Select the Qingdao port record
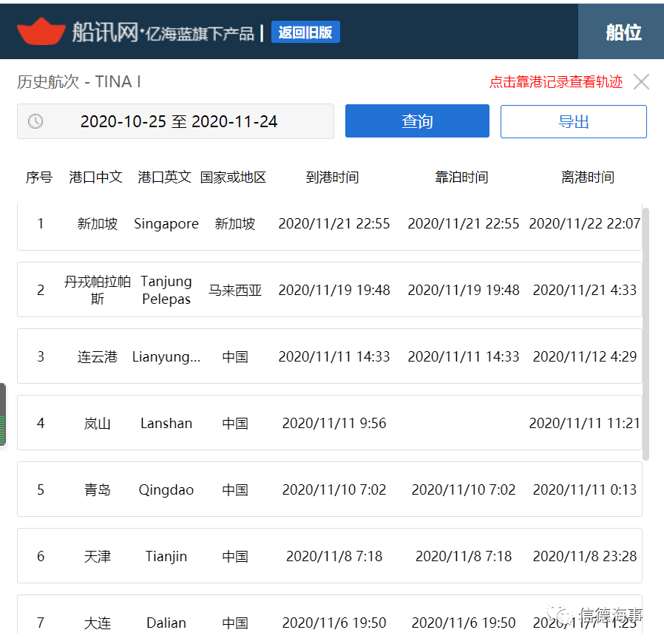 [x=330, y=489]
